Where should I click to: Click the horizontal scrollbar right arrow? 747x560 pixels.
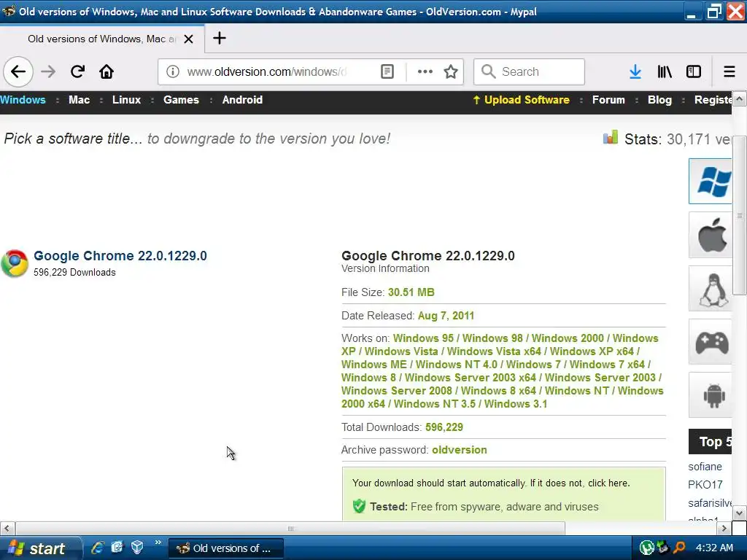pos(724,529)
